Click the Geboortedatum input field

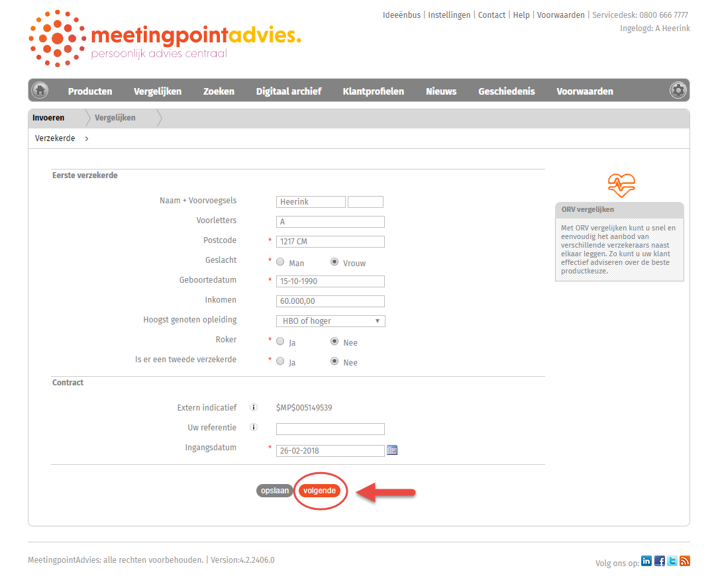pos(331,281)
